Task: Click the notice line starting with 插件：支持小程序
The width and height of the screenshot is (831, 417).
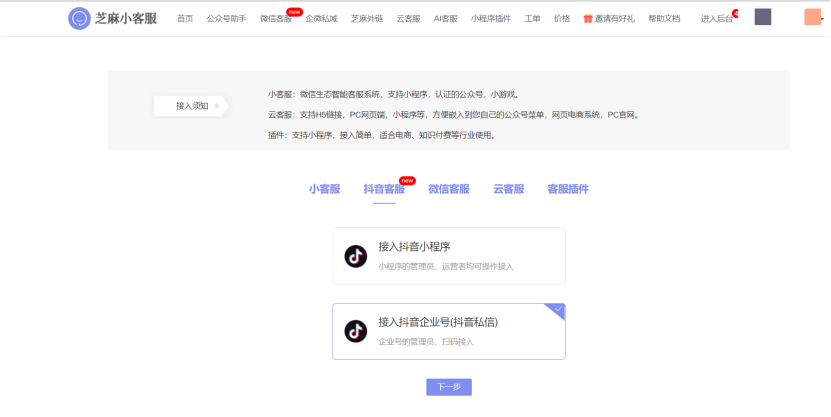Action: 382,135
